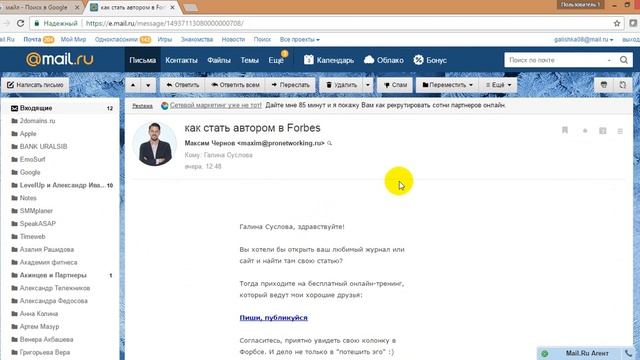Reload the page with browser refresh icon
Viewport: 640px width, 360px height.
[20, 24]
